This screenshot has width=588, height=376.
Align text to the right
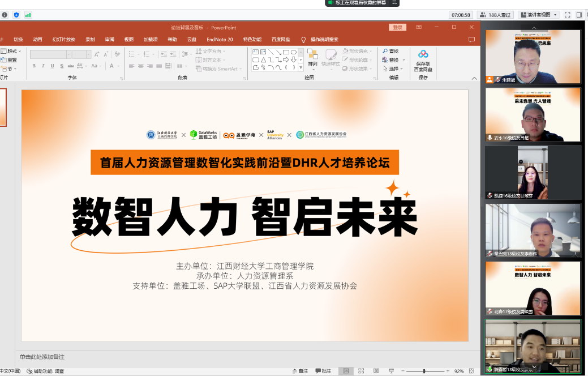149,66
